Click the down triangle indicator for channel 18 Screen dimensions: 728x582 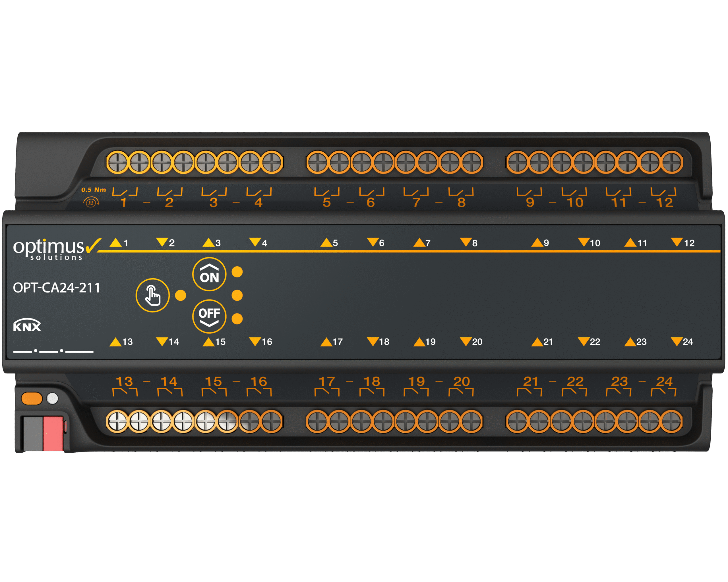click(373, 341)
